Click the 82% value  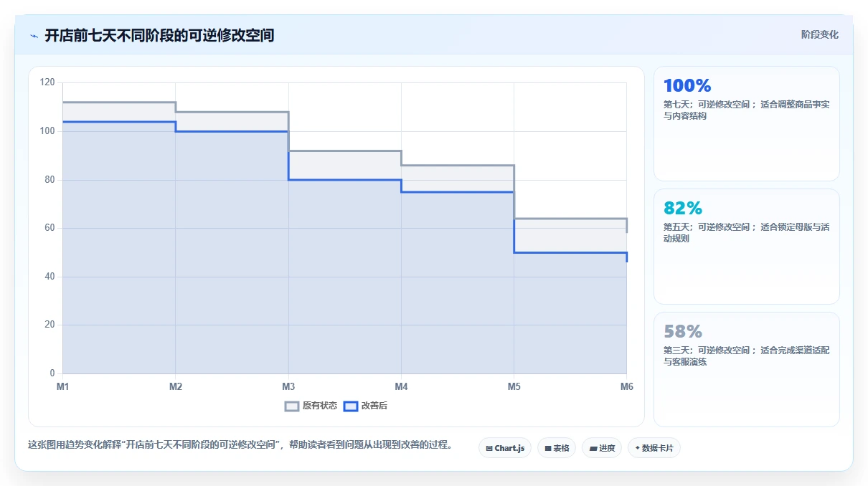tap(683, 209)
